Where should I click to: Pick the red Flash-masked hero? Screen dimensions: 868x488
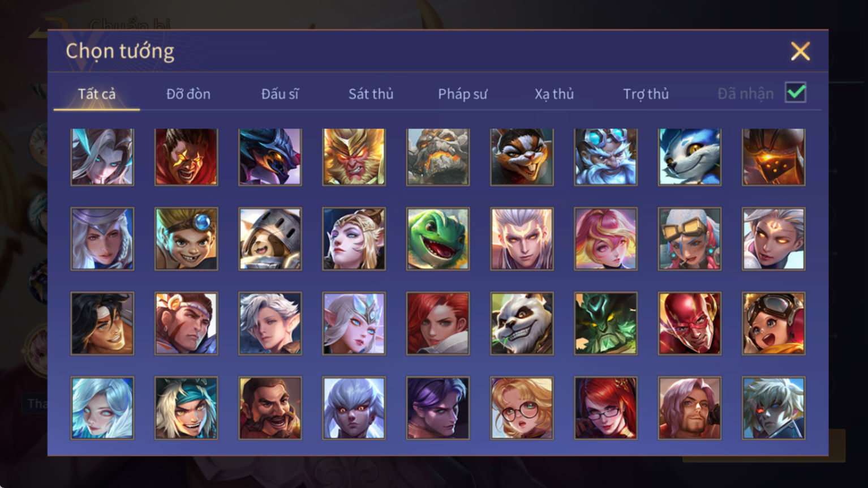[x=689, y=323]
